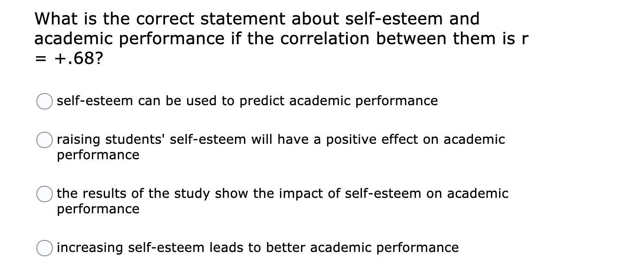Click the question text about r = +.68
This screenshot has height=276, width=644.
tap(257, 38)
